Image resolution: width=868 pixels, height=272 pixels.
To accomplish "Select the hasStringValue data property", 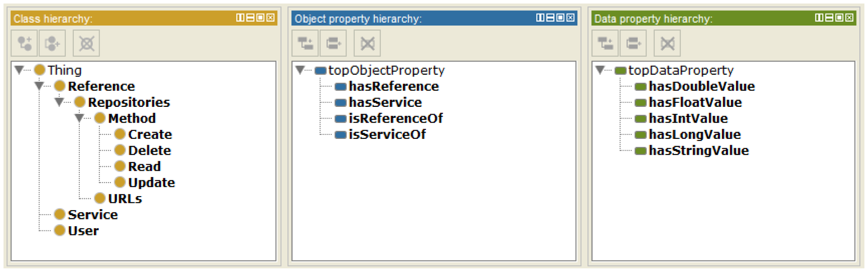I will pyautogui.click(x=699, y=150).
